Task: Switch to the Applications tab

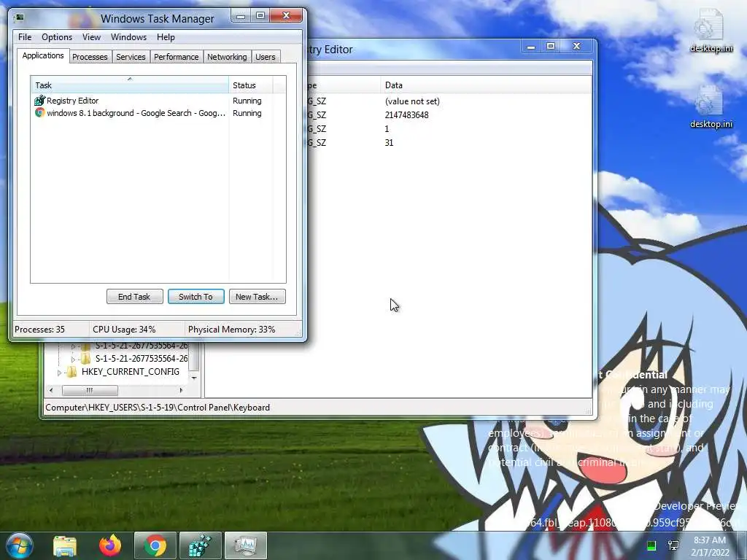Action: 43,55
